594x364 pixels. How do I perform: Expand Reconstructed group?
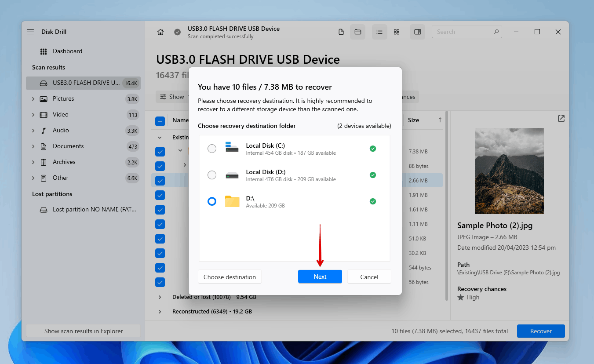tap(160, 312)
